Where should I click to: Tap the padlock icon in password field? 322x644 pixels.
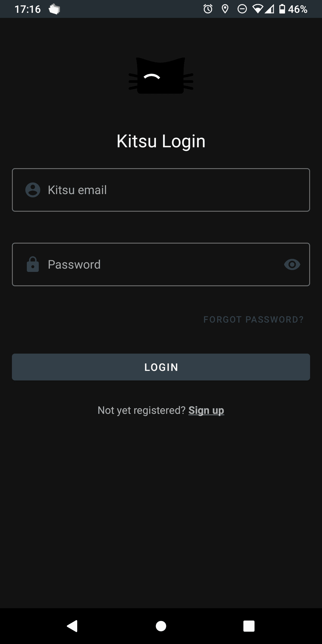click(x=33, y=264)
